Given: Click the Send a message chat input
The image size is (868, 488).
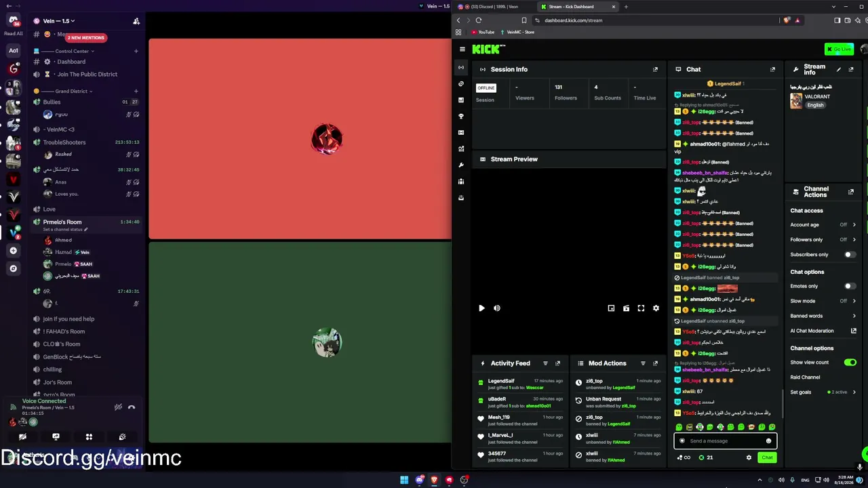Looking at the screenshot, I should coord(725,441).
